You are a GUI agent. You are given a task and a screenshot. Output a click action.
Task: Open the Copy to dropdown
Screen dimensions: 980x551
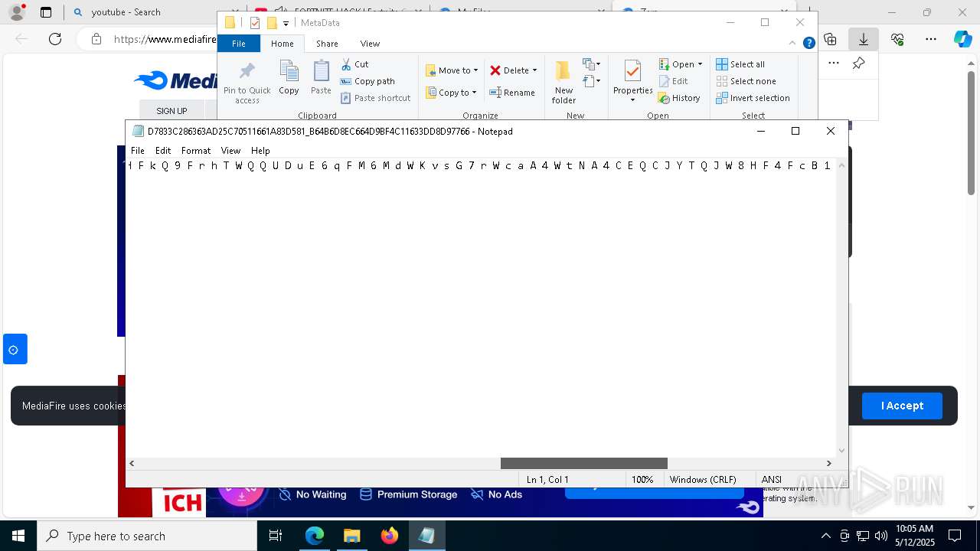(451, 93)
